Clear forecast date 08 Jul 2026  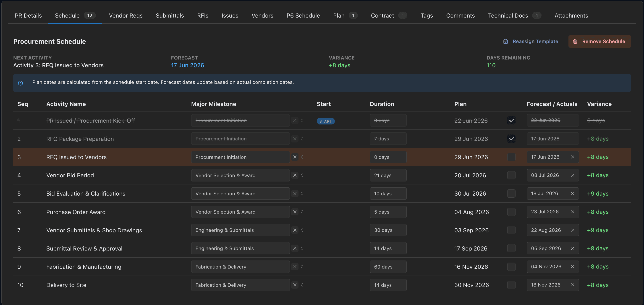click(573, 175)
